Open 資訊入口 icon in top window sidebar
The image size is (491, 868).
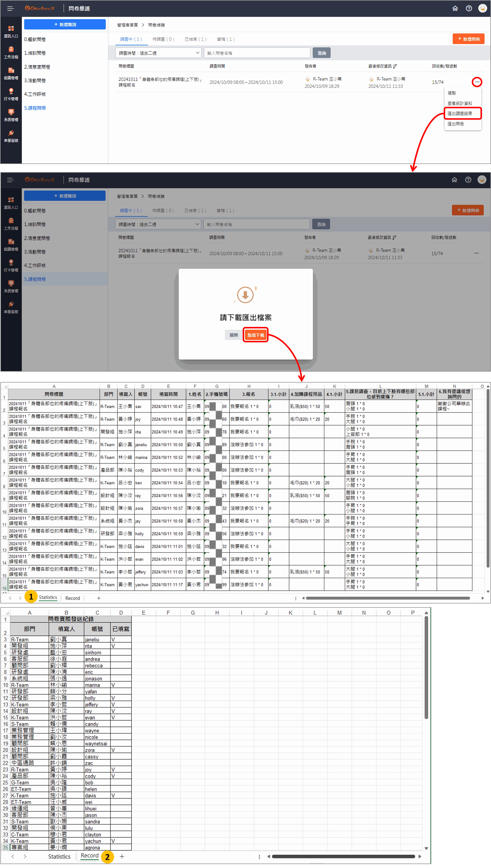[x=11, y=29]
